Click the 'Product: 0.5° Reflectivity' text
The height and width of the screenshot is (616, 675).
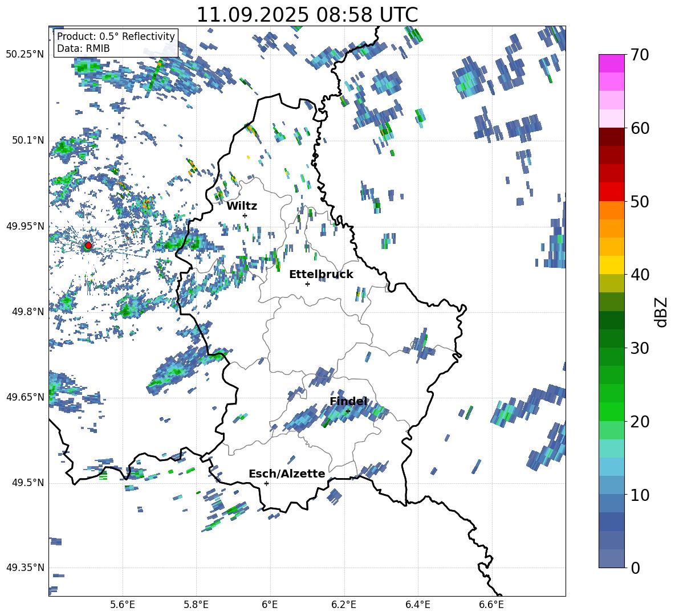(116, 36)
